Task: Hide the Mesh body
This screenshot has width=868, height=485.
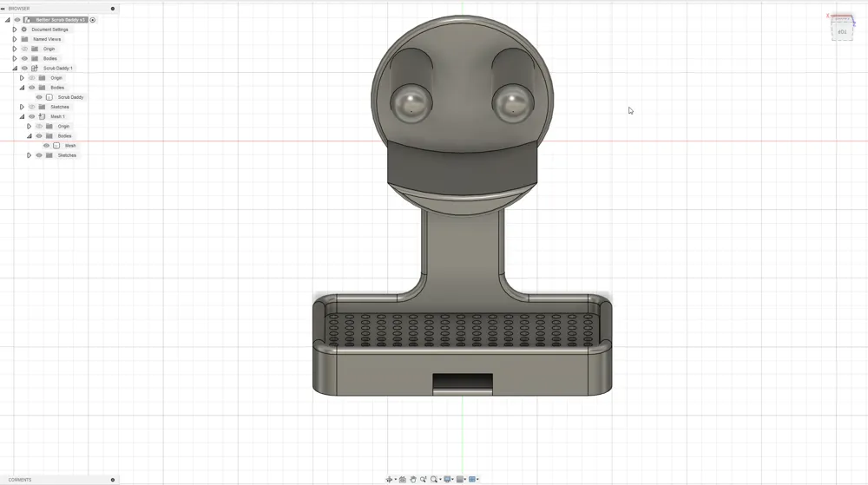Action: [x=47, y=146]
